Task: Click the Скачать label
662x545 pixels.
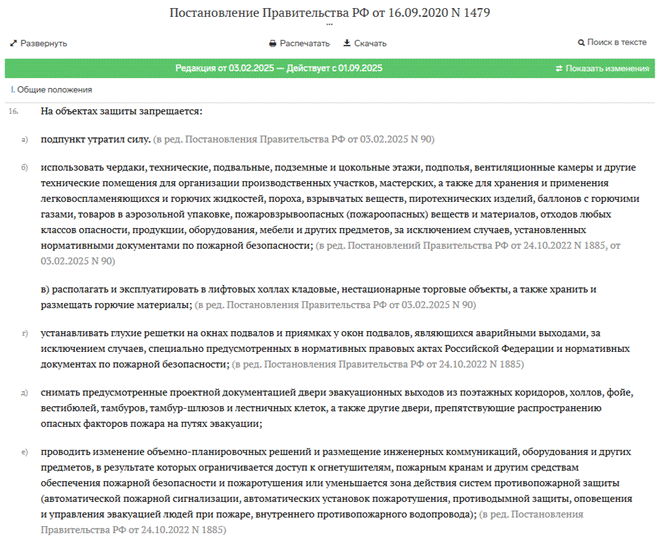Action: tap(370, 43)
